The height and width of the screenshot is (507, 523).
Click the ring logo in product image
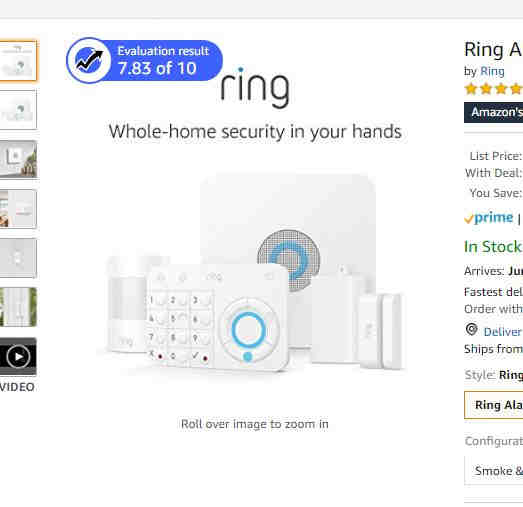click(255, 87)
